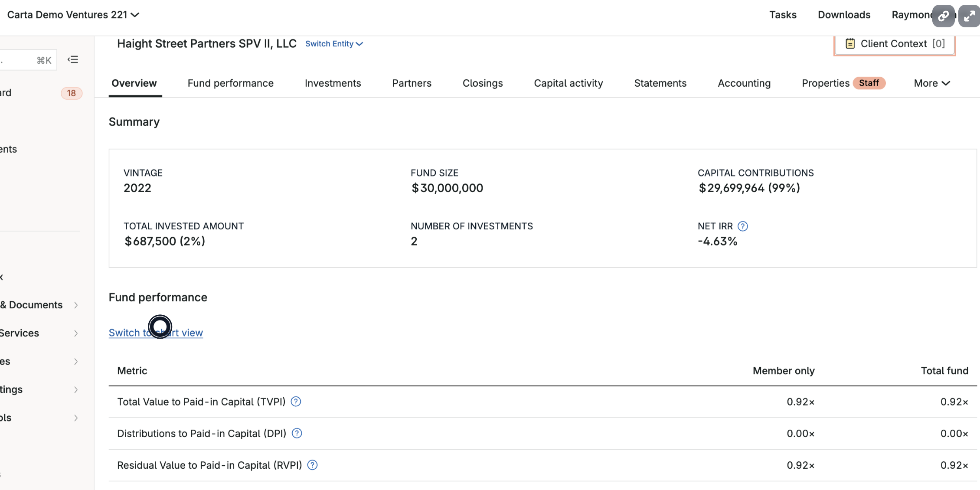
Task: Open the Client Context clipboard icon
Action: click(850, 43)
